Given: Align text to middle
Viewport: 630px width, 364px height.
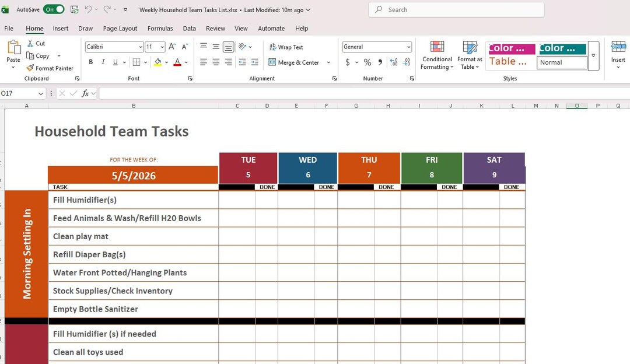Looking at the screenshot, I should coord(216,47).
